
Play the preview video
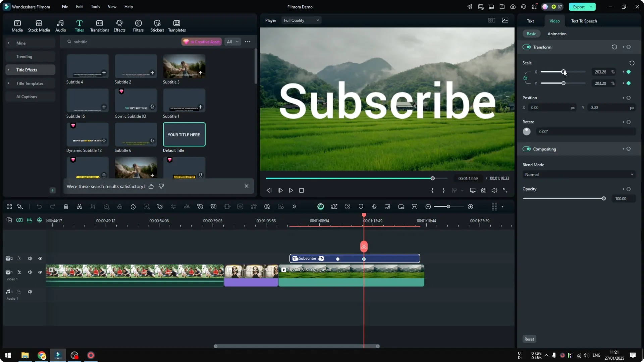(x=291, y=190)
